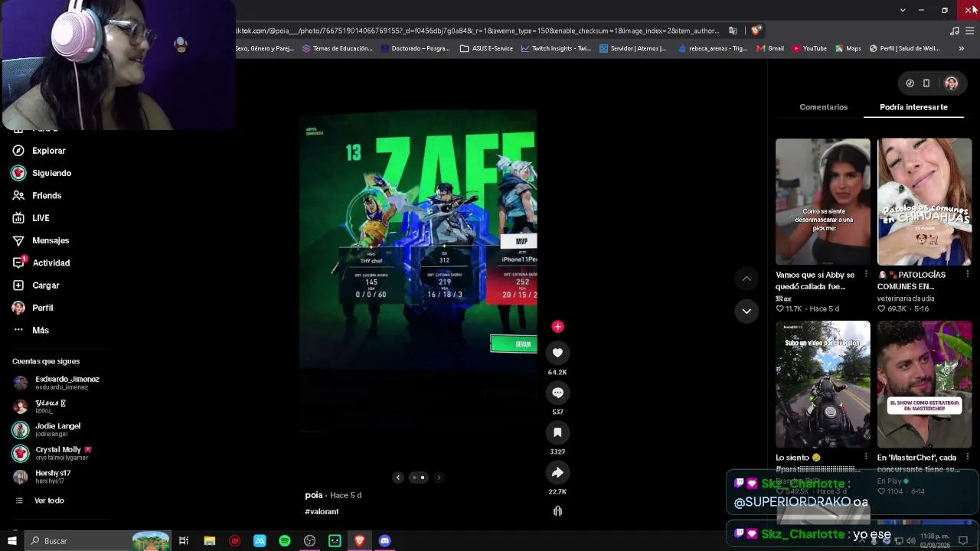
Task: Switch to the Comentarios tab
Action: (824, 107)
